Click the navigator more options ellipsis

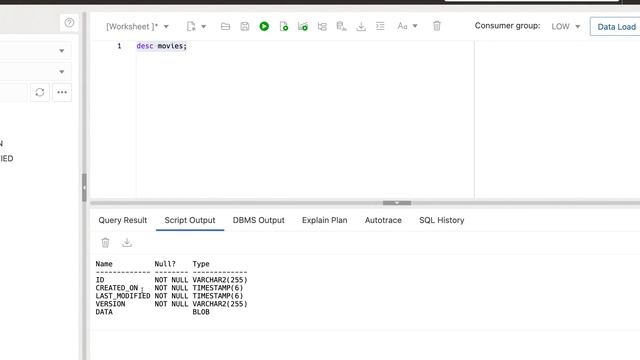click(62, 92)
